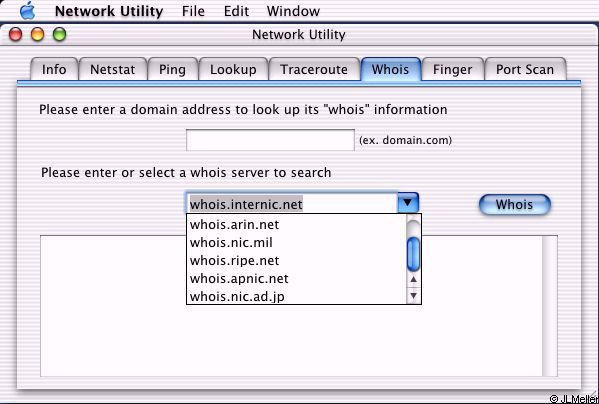This screenshot has height=404, width=599.
Task: Switch to the Ping tab
Action: (x=172, y=69)
